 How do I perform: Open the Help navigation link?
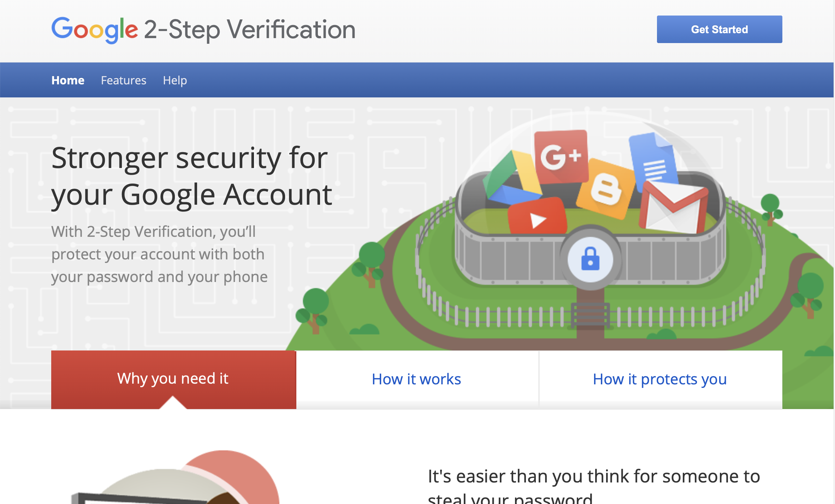point(175,80)
